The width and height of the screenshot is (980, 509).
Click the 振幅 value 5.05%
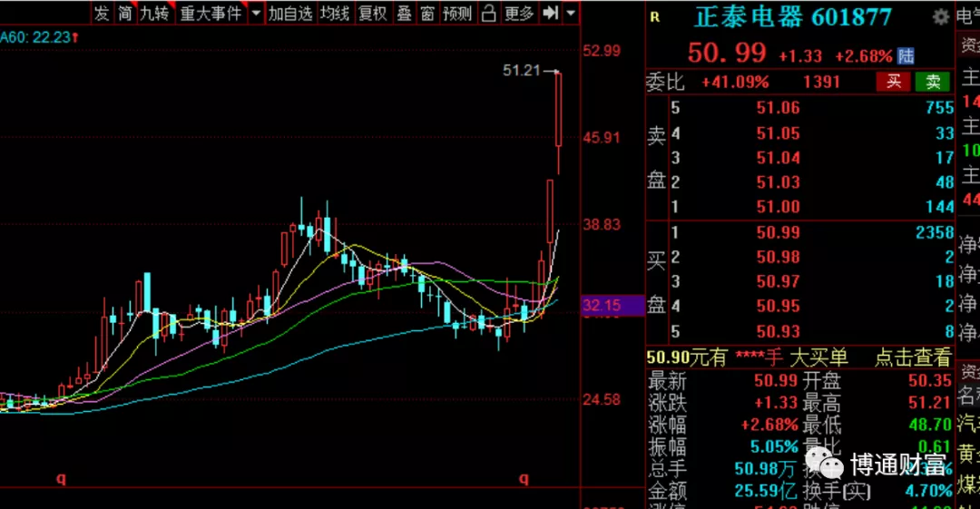pyautogui.click(x=774, y=446)
